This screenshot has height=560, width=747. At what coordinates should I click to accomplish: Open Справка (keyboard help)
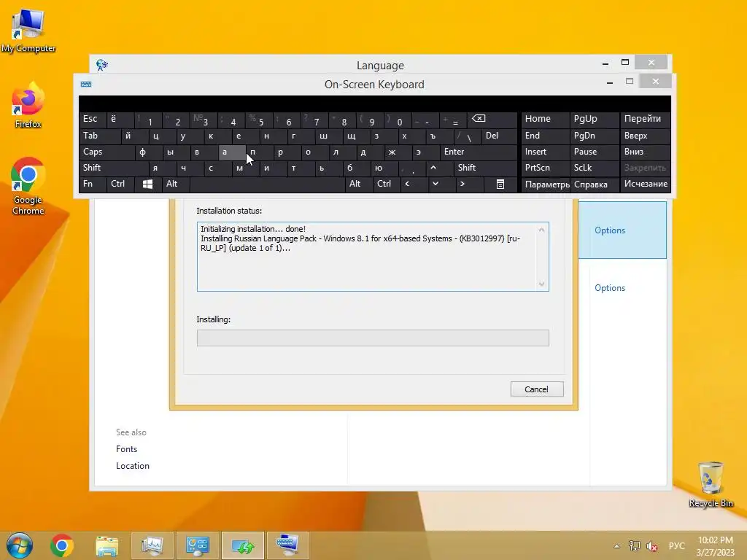(595, 184)
